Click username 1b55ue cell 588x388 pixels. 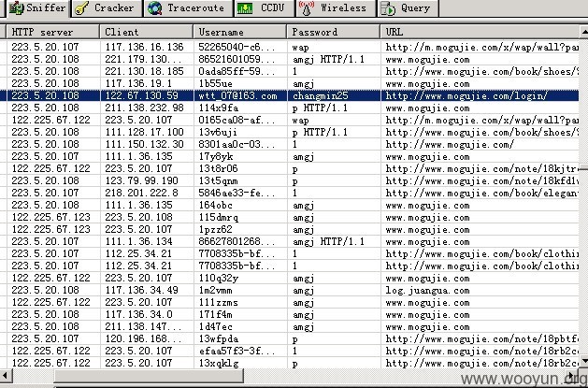[x=240, y=83]
